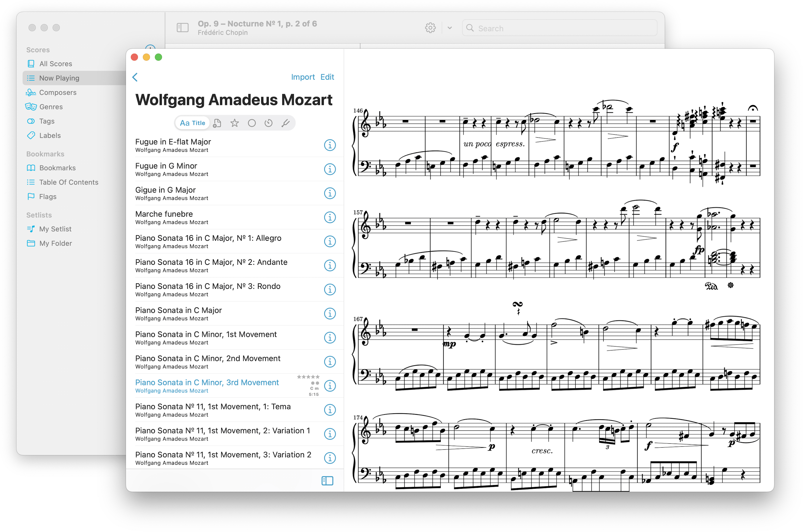
Task: Open info for C Minor, 3rd Movement
Action: pyautogui.click(x=330, y=386)
